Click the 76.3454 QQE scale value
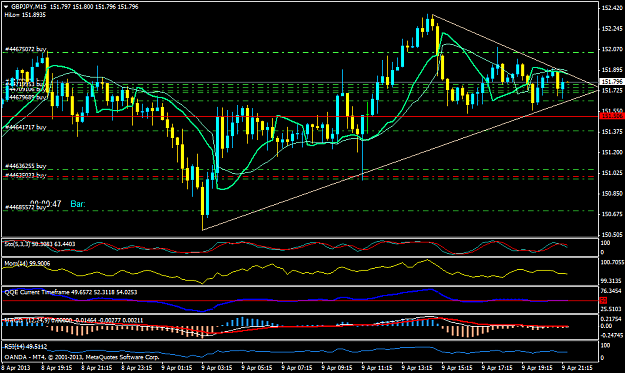This screenshot has width=625, height=373. [x=612, y=291]
